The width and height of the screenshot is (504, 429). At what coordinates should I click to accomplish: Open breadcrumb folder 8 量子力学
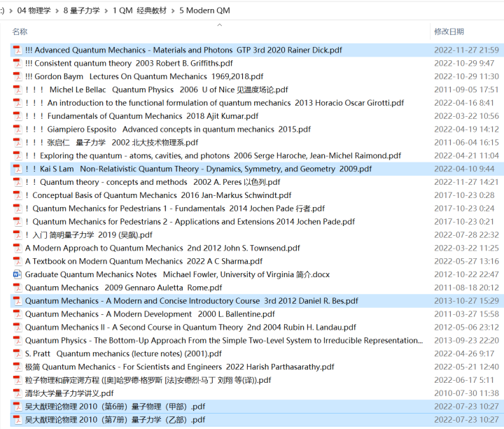(82, 10)
